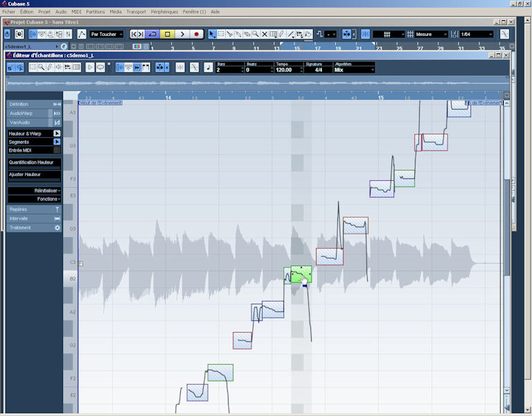
Task: Toggle the Cycle loop button
Action: 152,34
